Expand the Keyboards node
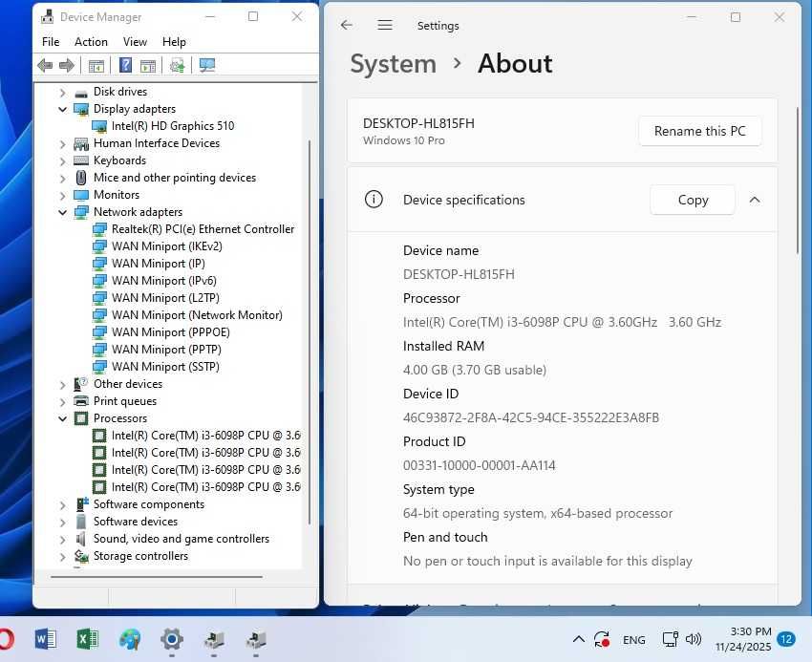This screenshot has width=812, height=662. pyautogui.click(x=63, y=161)
